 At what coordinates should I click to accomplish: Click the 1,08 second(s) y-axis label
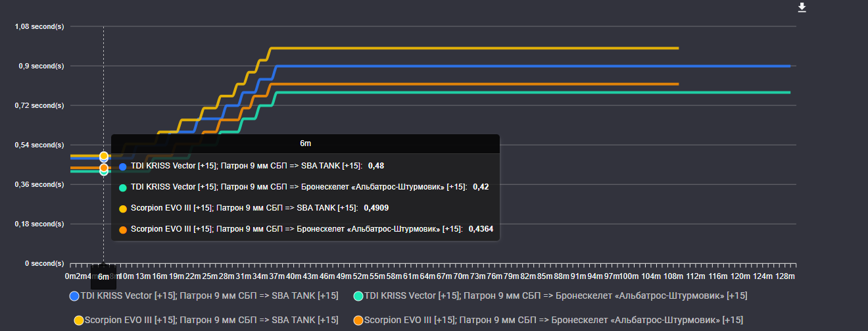(x=39, y=26)
